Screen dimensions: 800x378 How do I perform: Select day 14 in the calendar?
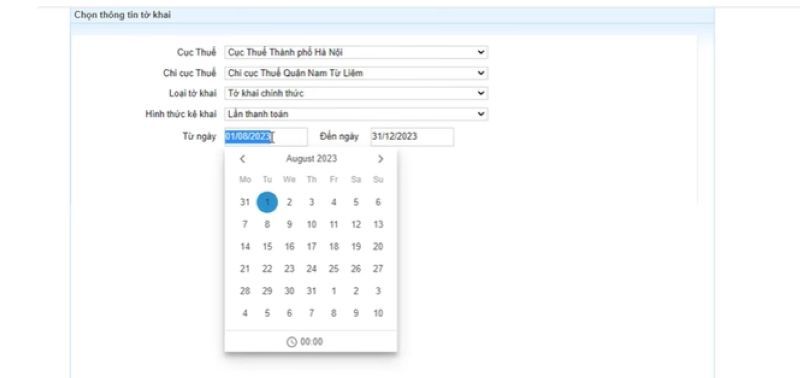[245, 246]
